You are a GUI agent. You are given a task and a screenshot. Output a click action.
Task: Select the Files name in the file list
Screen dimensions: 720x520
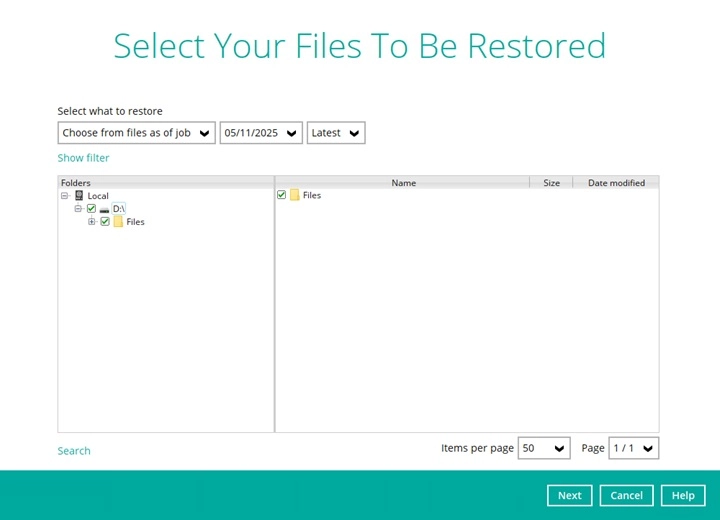tap(312, 195)
